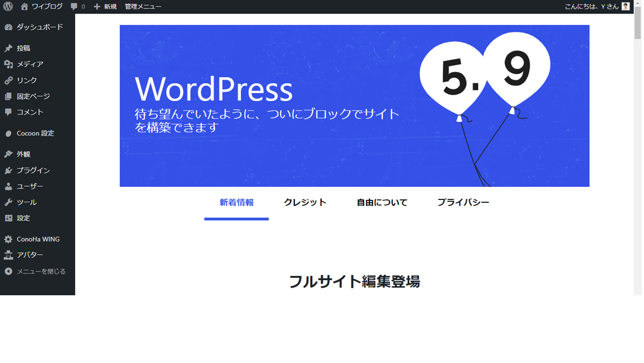Switch to the プライバシー tab

coord(463,203)
